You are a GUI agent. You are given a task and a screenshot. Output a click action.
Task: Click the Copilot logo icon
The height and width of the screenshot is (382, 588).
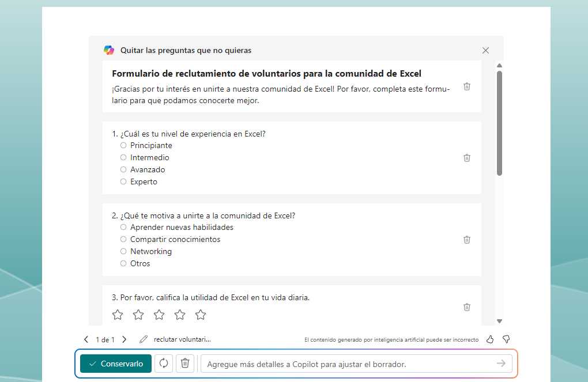pos(109,50)
